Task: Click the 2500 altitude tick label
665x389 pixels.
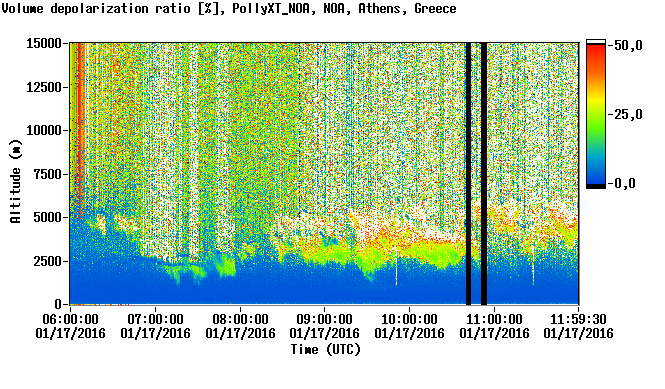Action: (x=48, y=261)
